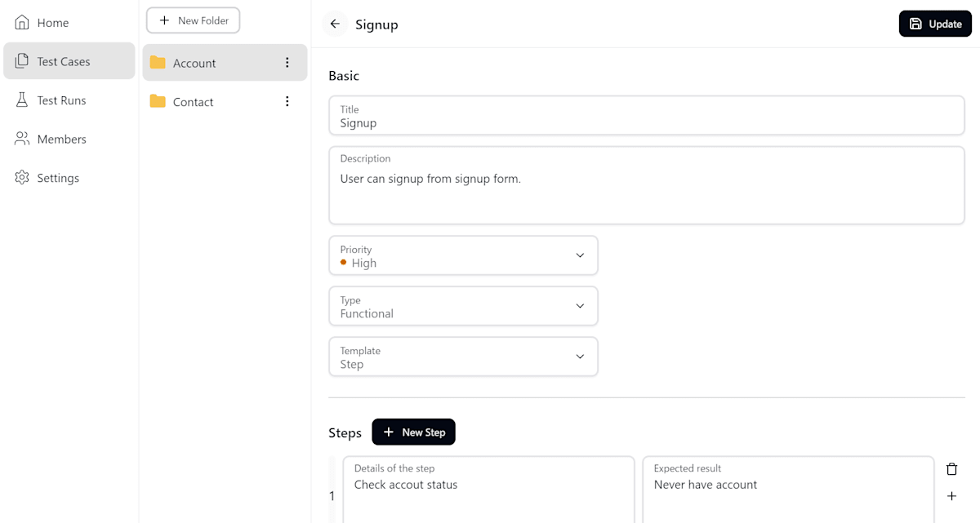The image size is (980, 523).
Task: Click the Test Cases documents icon
Action: (x=22, y=61)
